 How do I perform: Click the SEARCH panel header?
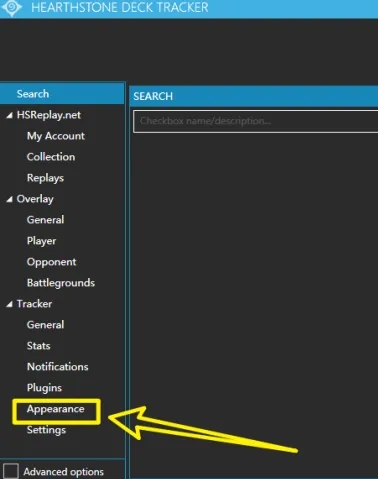coord(254,96)
